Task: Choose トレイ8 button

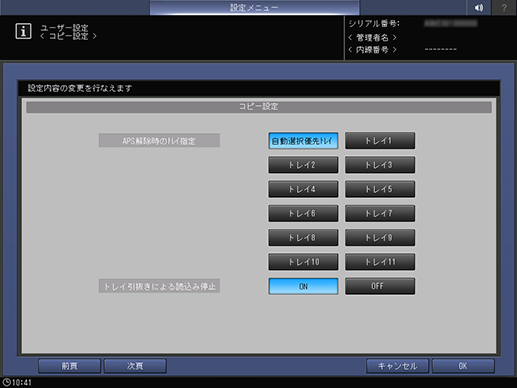Action: tap(303, 238)
